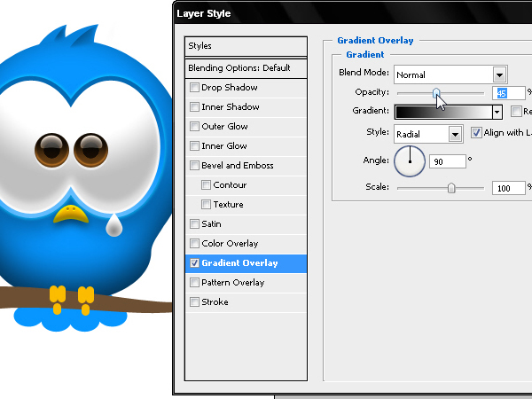Toggle the Align with Layer checkbox
532x399 pixels.
click(476, 132)
